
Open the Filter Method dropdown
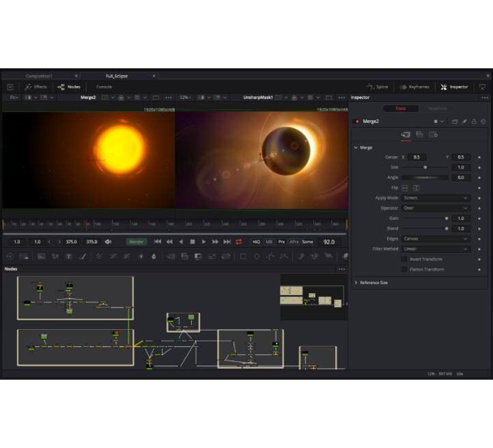click(436, 249)
